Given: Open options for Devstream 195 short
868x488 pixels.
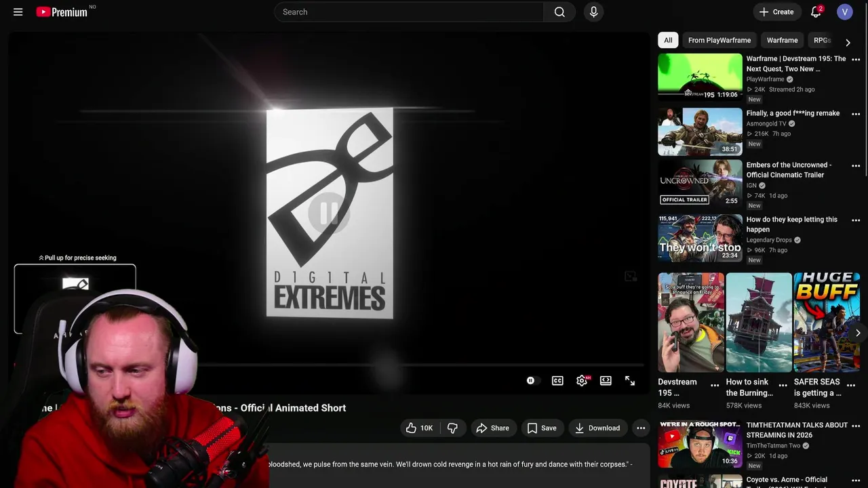Looking at the screenshot, I should point(715,385).
